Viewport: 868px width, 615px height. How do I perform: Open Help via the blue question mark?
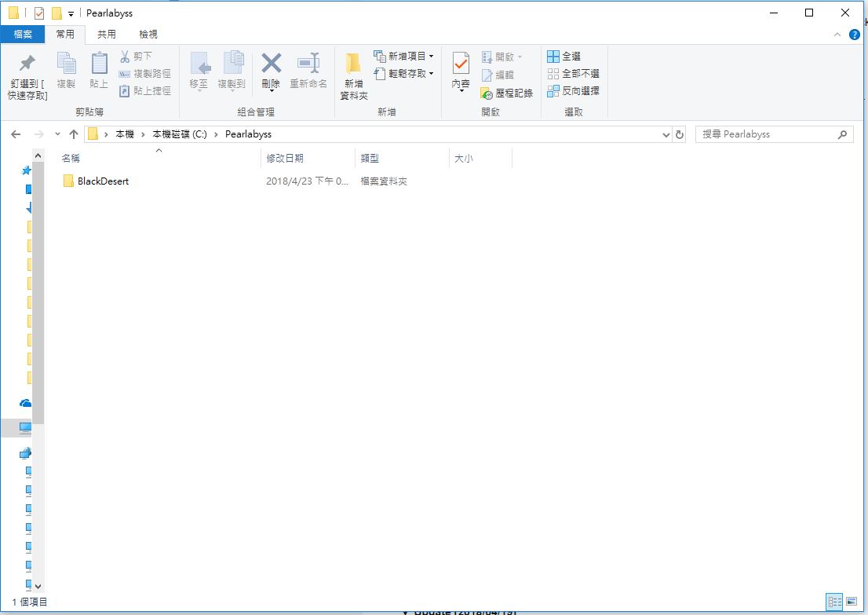coord(854,35)
